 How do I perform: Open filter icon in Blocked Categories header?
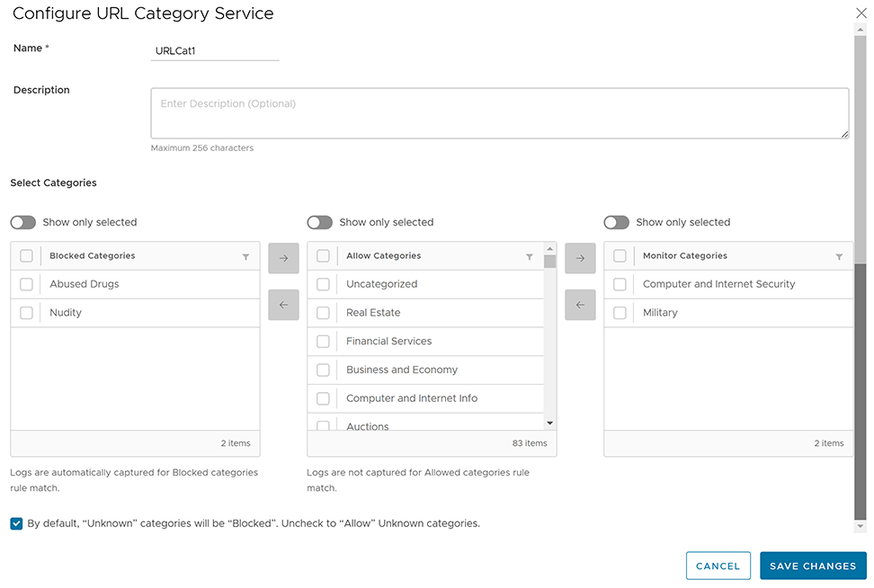coord(245,257)
